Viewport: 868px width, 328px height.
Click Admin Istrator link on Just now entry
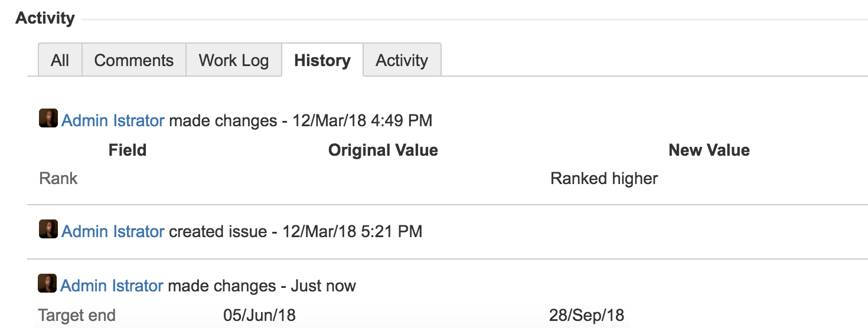click(112, 286)
